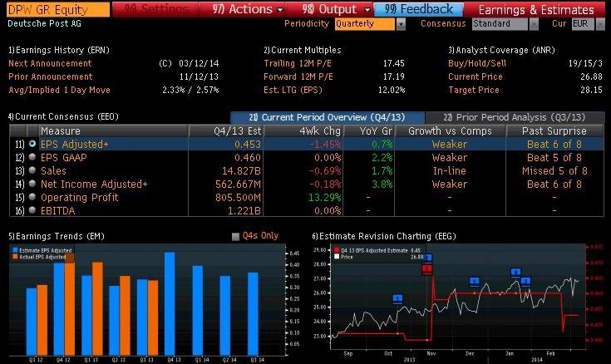Screen dimensions: 611x364
Task: Click the Buy/Hold/Sell value 19/15/3
Action: [585, 63]
